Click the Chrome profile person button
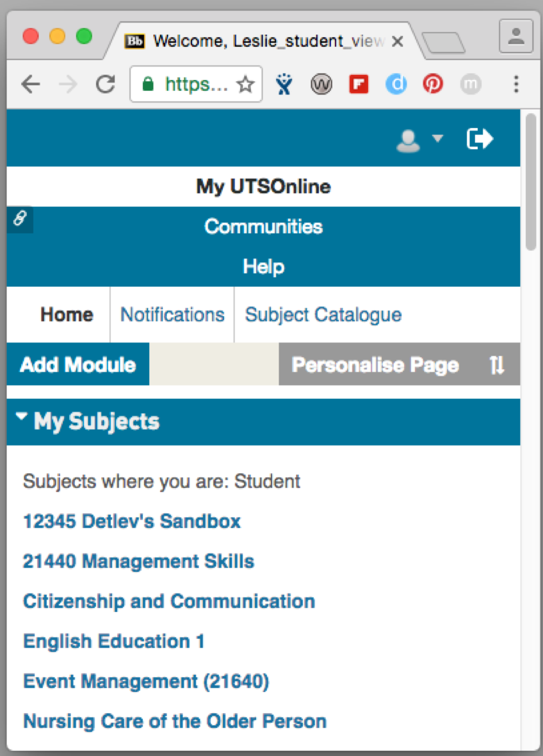The height and width of the screenshot is (756, 543). tap(515, 35)
